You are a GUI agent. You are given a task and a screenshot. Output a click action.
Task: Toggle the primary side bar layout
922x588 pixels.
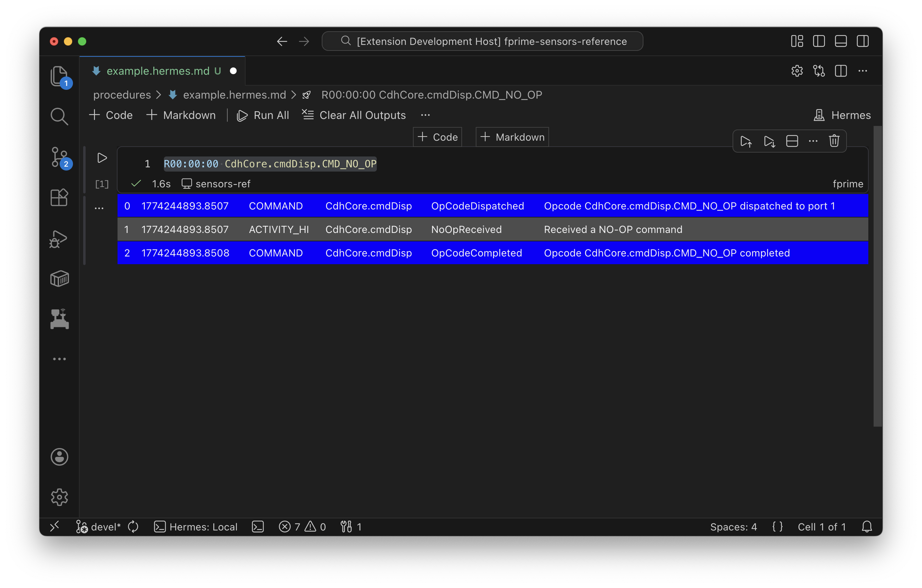click(x=819, y=41)
